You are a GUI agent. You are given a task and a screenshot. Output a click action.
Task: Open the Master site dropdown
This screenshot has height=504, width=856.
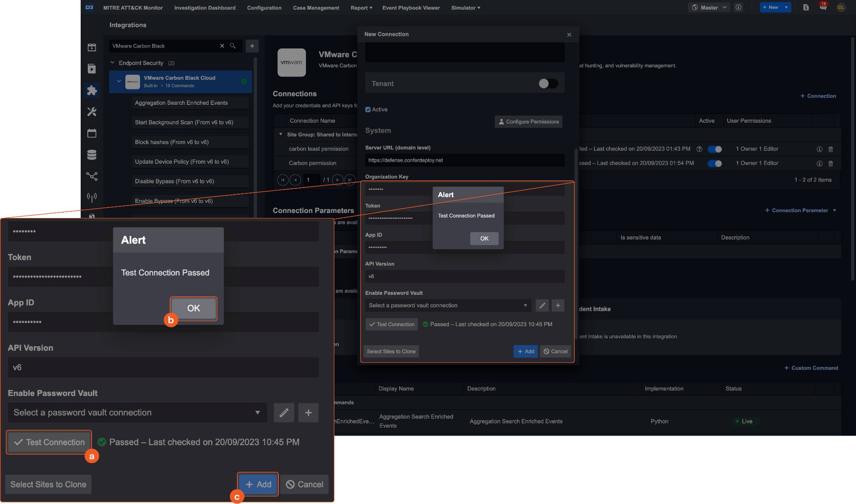[709, 8]
